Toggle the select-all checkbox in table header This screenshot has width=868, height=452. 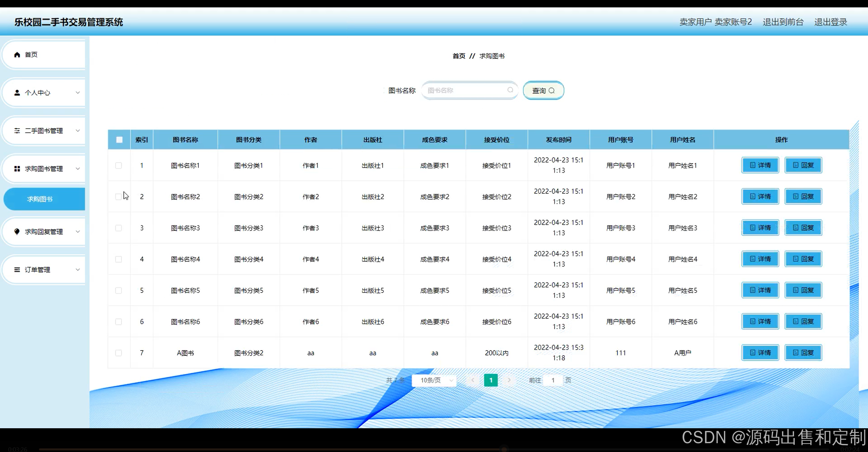click(119, 140)
